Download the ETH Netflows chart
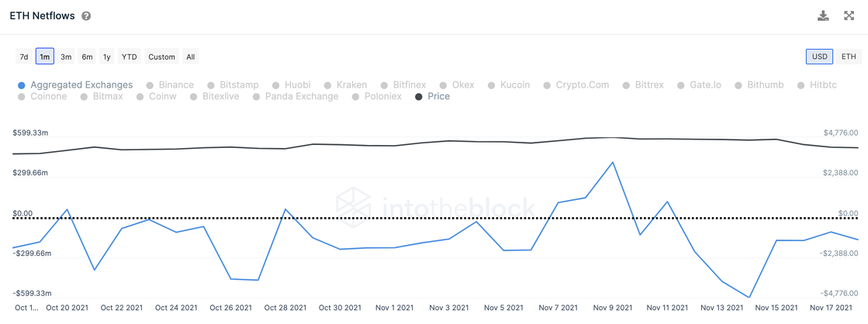The width and height of the screenshot is (868, 324). pos(823,16)
